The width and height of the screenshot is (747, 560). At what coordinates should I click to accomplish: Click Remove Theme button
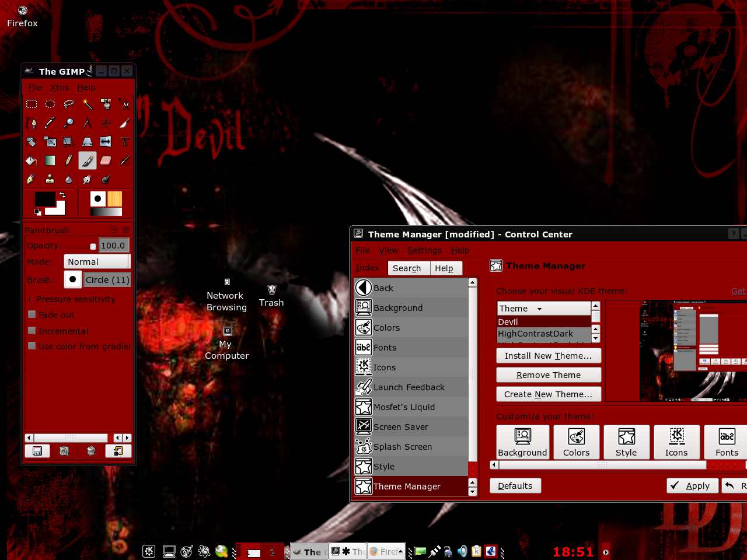(549, 375)
